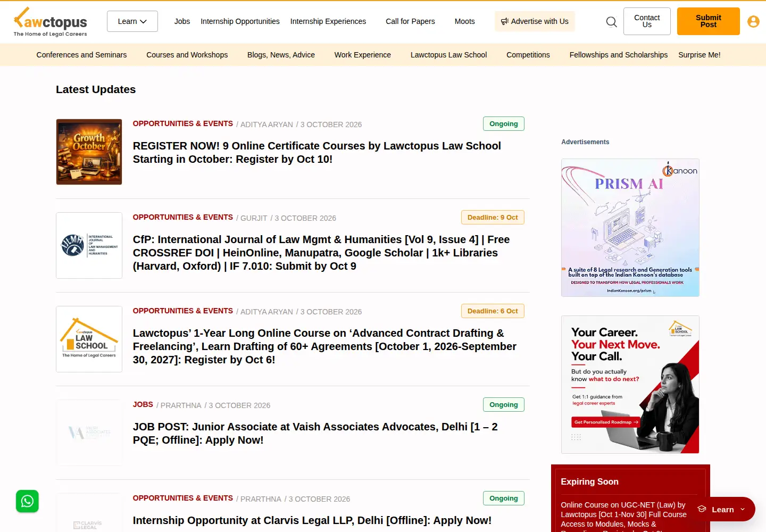Click the JOBS category label
The image size is (766, 532).
(143, 404)
